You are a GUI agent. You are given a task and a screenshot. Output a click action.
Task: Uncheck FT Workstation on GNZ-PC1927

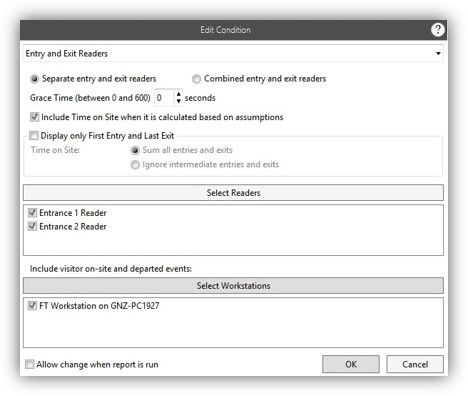click(32, 306)
